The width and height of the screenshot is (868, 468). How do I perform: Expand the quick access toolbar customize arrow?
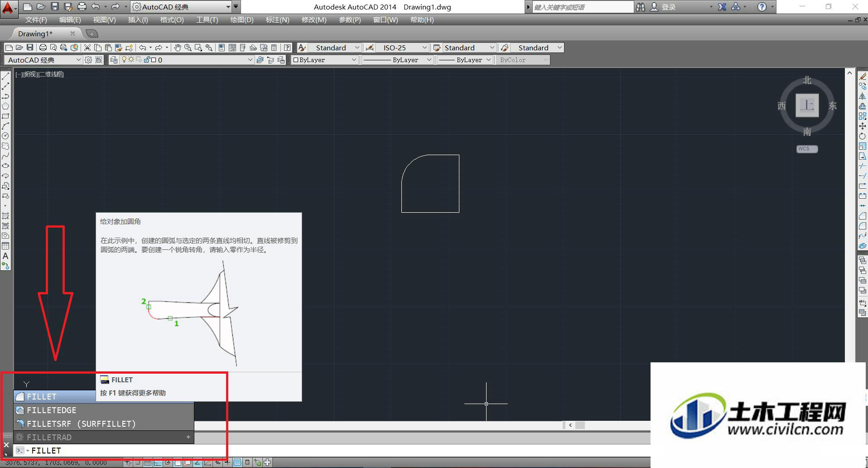click(236, 7)
